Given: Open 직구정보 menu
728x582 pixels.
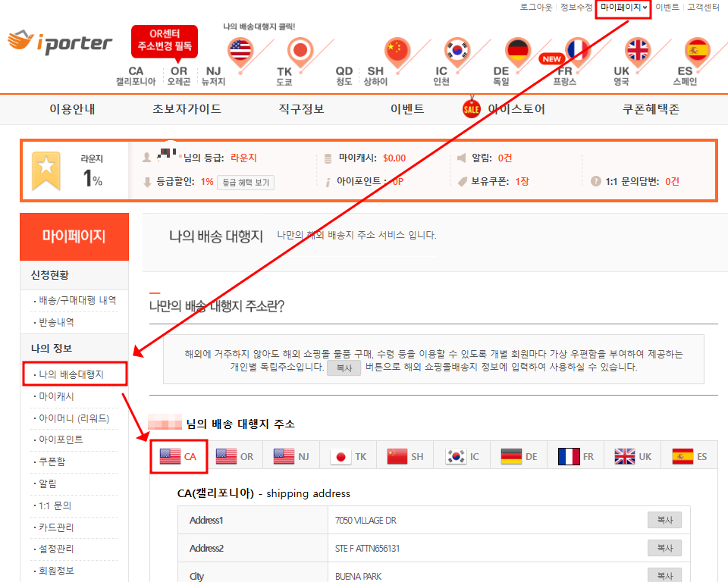Looking at the screenshot, I should tap(301, 109).
